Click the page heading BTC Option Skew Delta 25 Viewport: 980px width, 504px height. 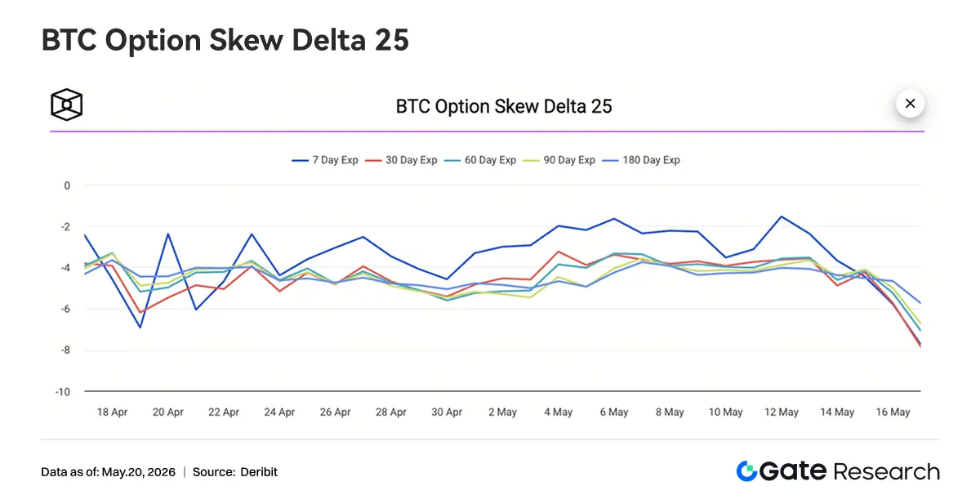(x=225, y=40)
